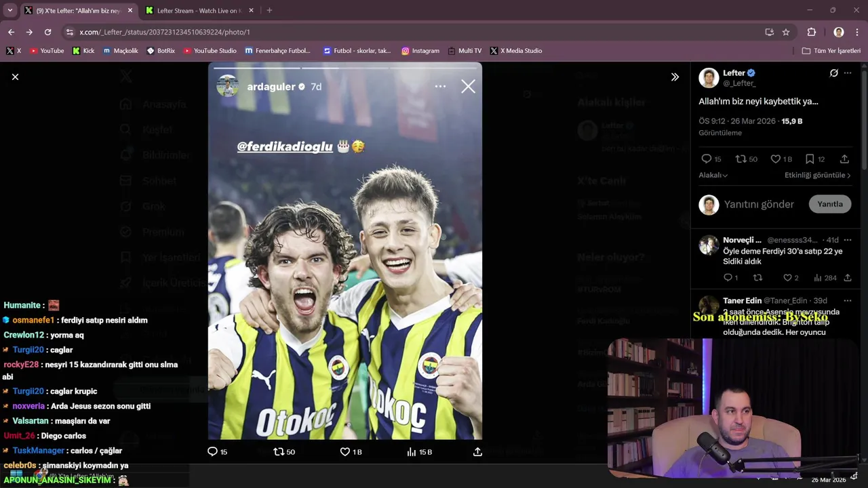Click the Yanıtını gönder reply field
Screen dimensions: 868x488
pos(759,204)
